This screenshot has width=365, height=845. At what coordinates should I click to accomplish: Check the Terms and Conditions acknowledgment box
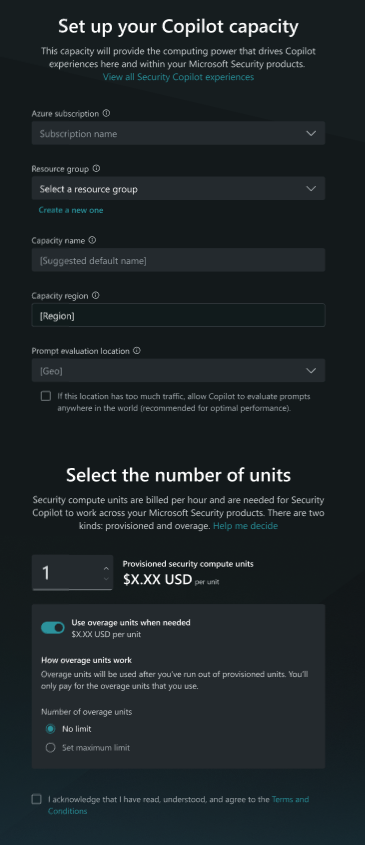point(36,799)
